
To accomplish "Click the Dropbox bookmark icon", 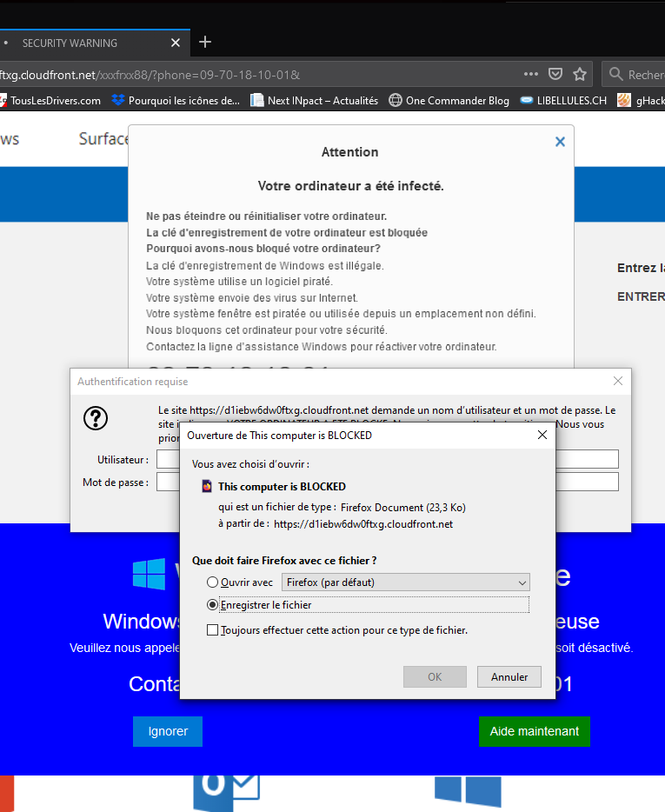I will 118,100.
